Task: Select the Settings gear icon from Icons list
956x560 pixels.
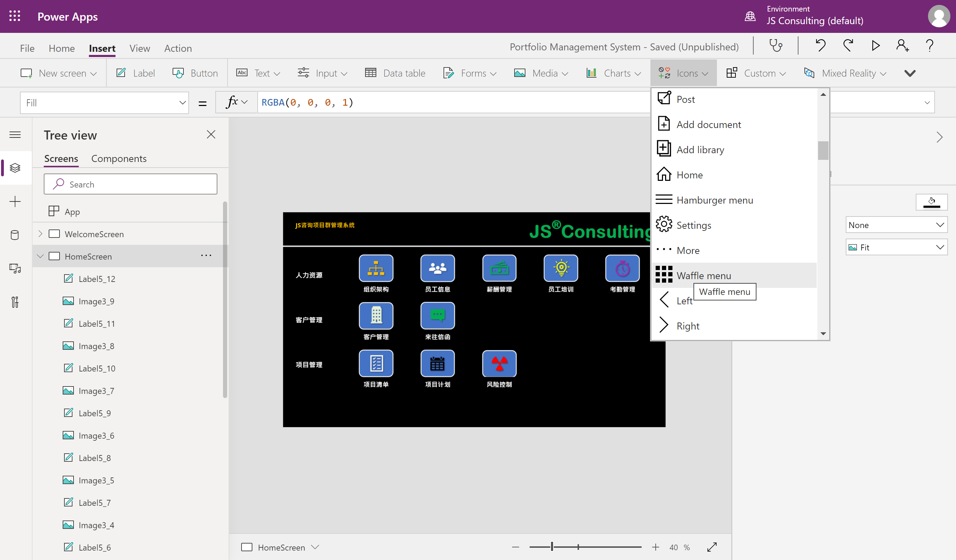Action: 694,225
